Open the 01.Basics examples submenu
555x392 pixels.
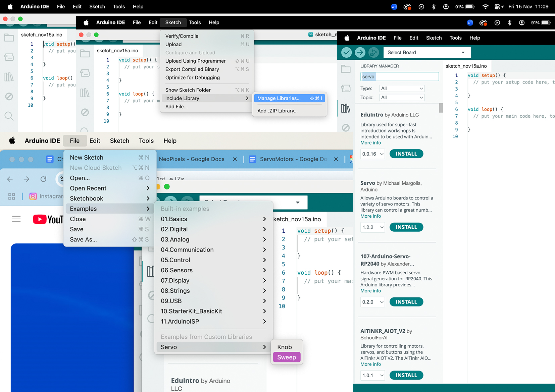tap(213, 219)
